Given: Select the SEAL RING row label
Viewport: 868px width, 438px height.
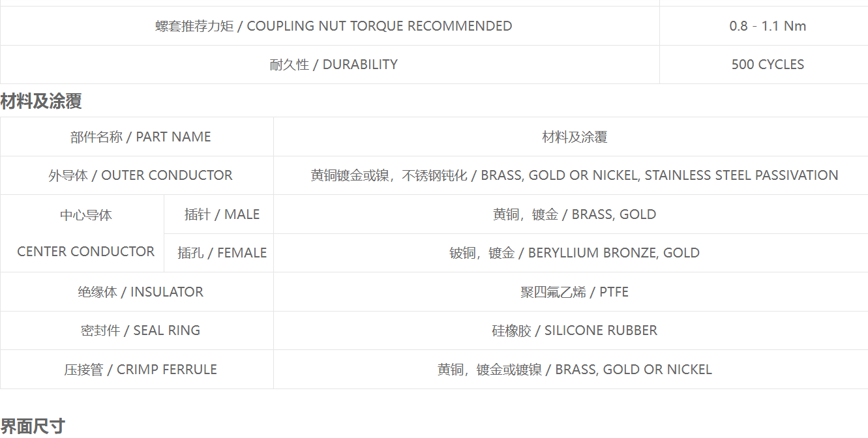Looking at the screenshot, I should click(x=137, y=330).
